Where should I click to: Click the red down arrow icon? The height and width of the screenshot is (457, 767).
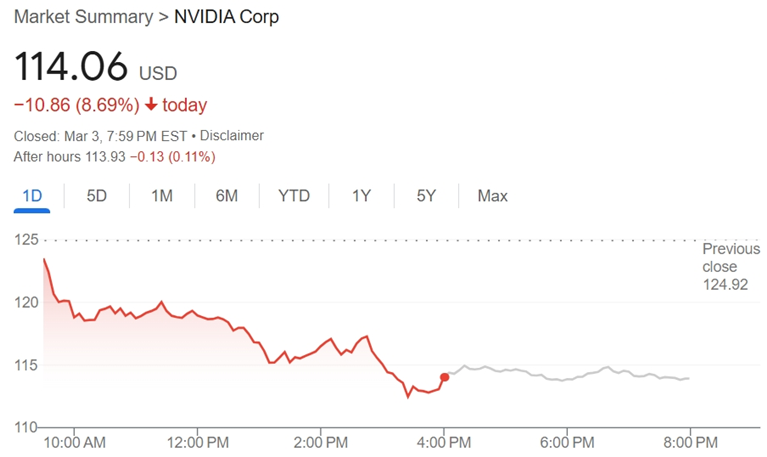click(150, 105)
